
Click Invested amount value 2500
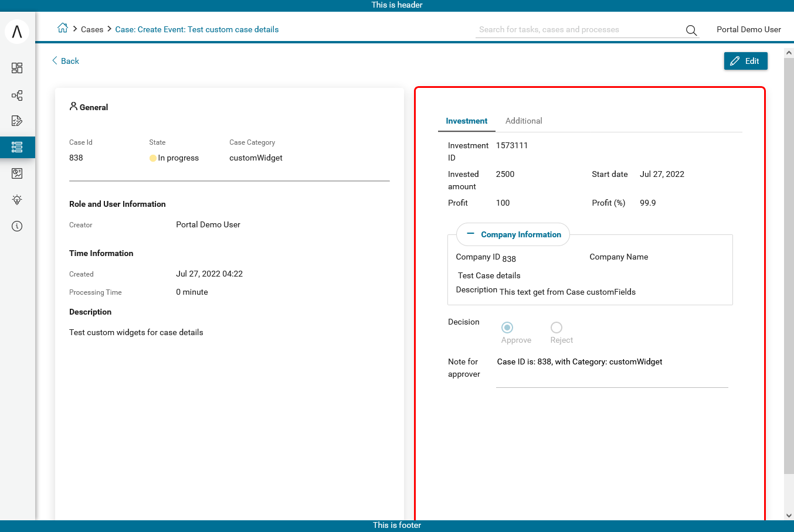coord(505,174)
